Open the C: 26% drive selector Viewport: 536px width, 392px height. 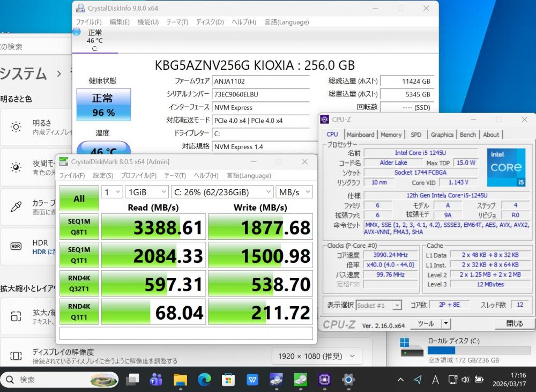(x=222, y=191)
